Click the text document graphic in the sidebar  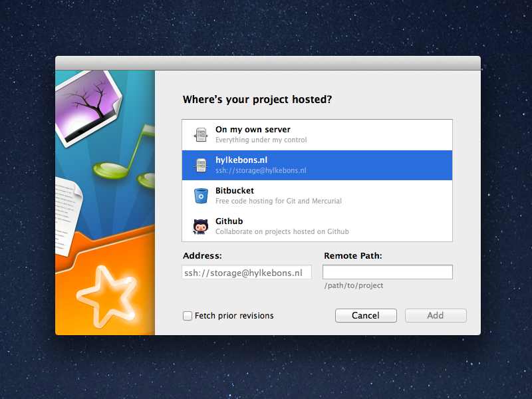68,219
